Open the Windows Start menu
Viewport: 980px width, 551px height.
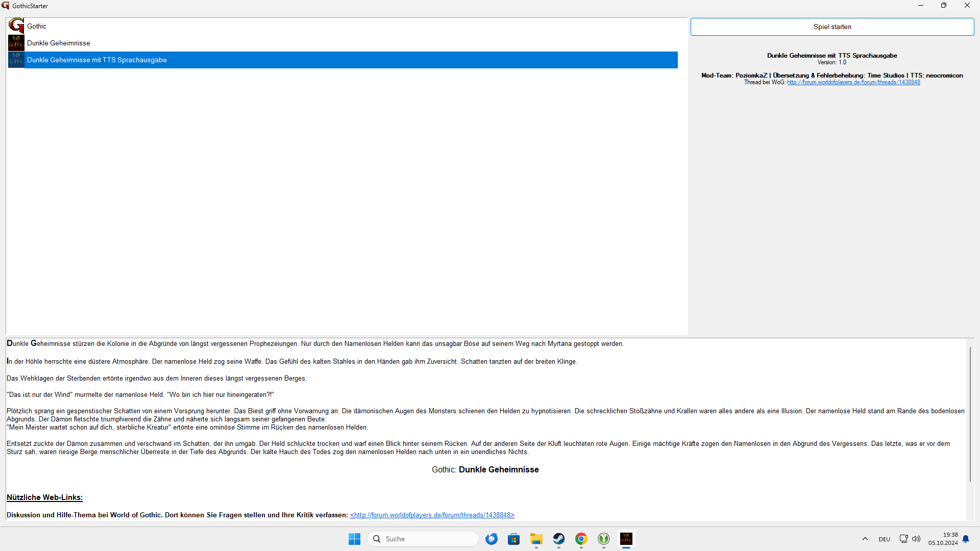click(x=355, y=539)
